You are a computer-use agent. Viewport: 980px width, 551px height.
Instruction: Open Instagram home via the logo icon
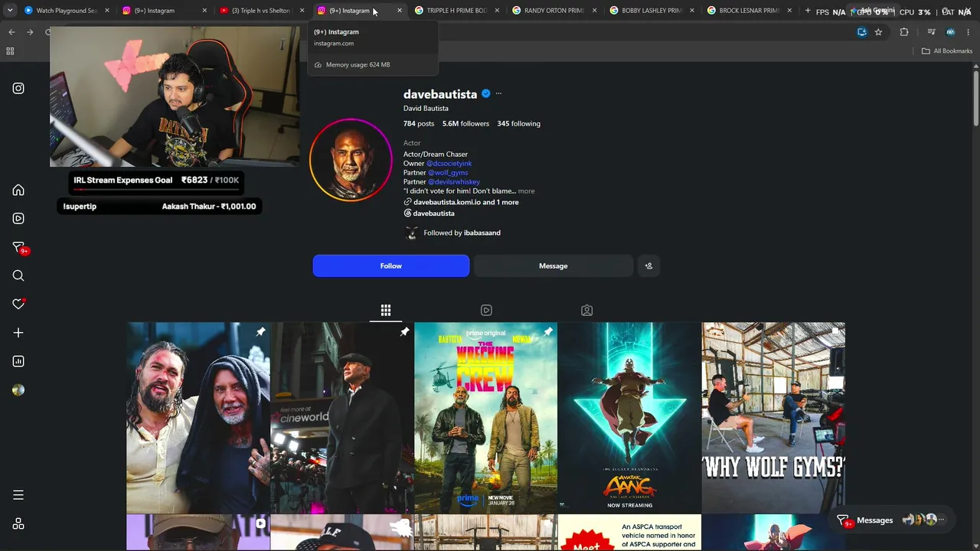18,88
